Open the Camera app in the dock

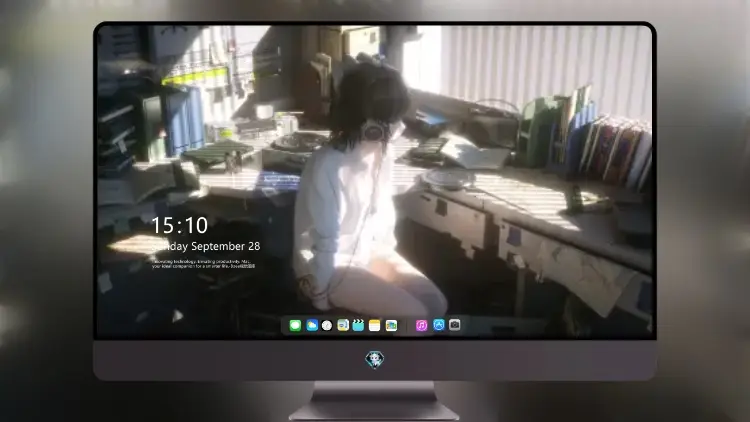(x=455, y=325)
